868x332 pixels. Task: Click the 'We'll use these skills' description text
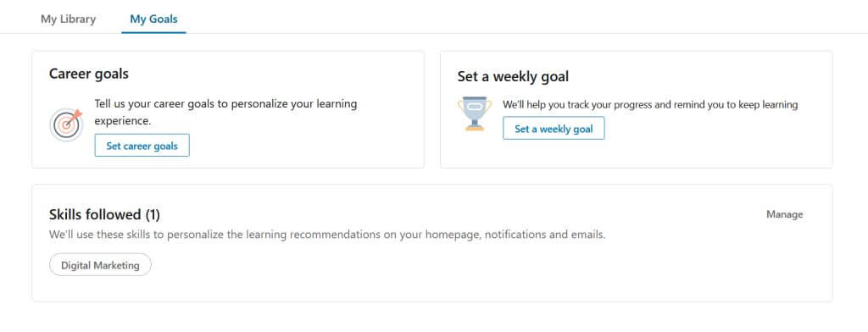click(x=327, y=234)
